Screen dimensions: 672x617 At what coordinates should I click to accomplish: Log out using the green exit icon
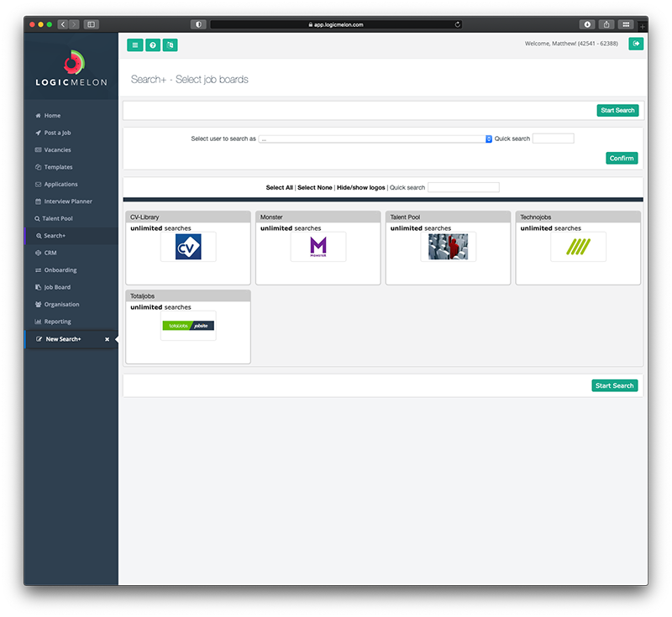(636, 44)
